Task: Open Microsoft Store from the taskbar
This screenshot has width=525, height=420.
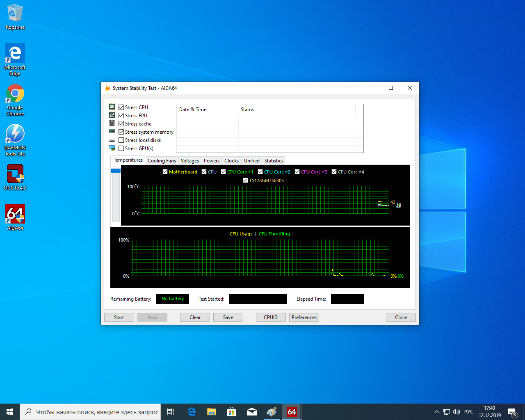Action: [x=231, y=412]
